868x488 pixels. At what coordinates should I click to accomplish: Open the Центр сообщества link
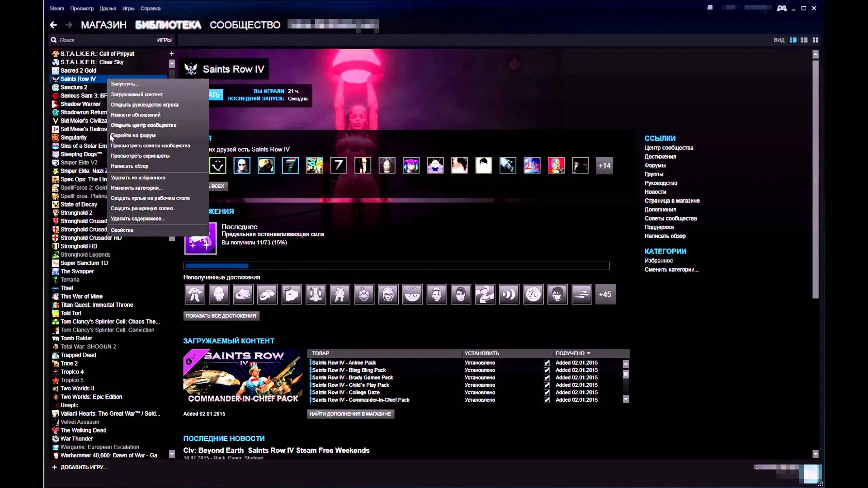[669, 148]
